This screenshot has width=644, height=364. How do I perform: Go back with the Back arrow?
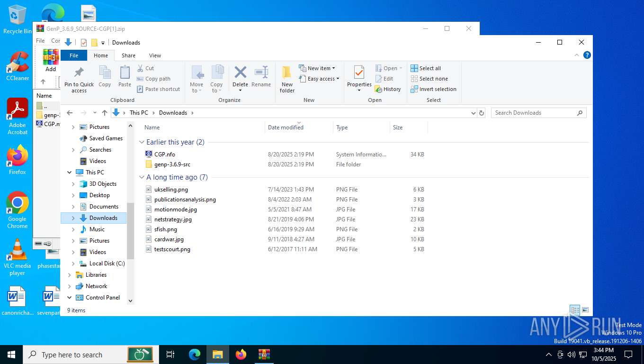pos(70,113)
